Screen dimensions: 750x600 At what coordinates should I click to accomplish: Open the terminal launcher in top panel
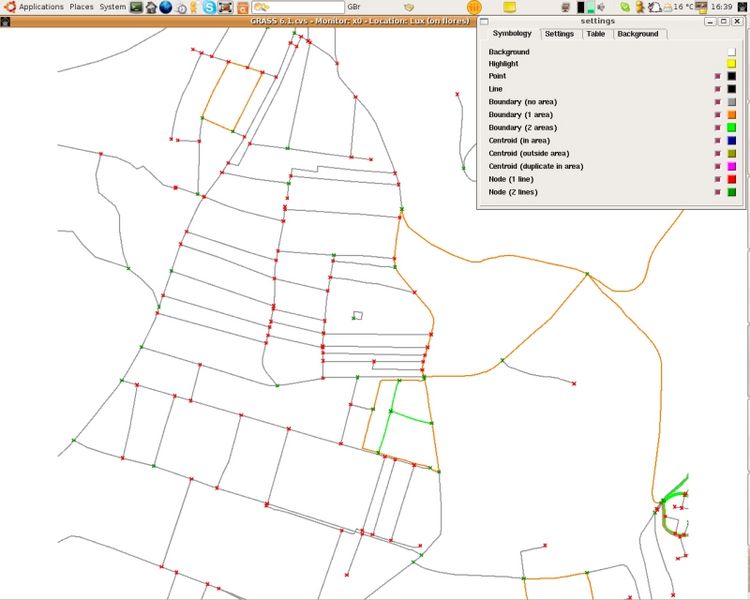[x=137, y=7]
